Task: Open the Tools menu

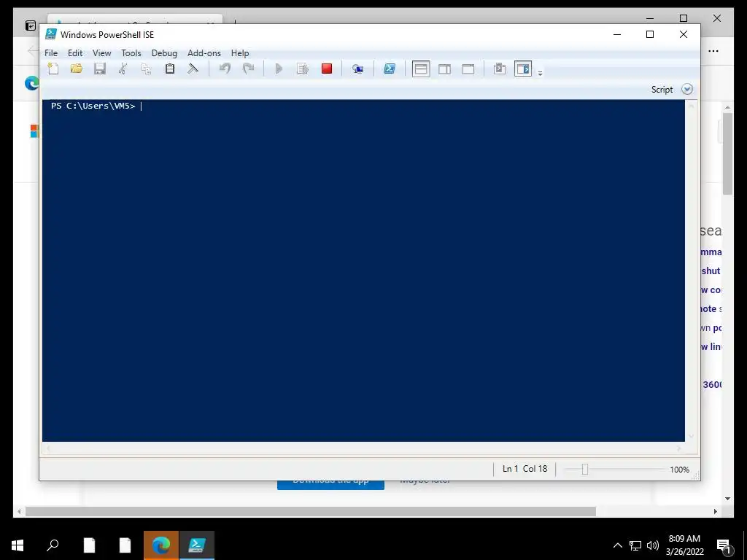Action: [131, 52]
